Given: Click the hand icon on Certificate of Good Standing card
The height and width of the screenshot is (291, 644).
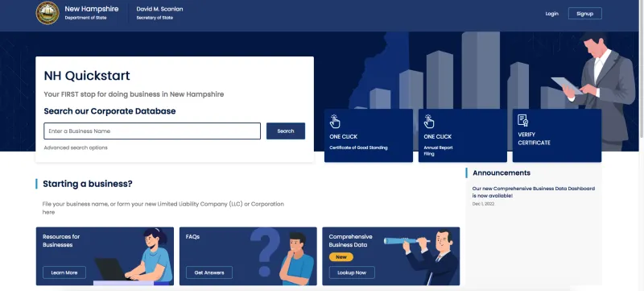Looking at the screenshot, I should [335, 121].
